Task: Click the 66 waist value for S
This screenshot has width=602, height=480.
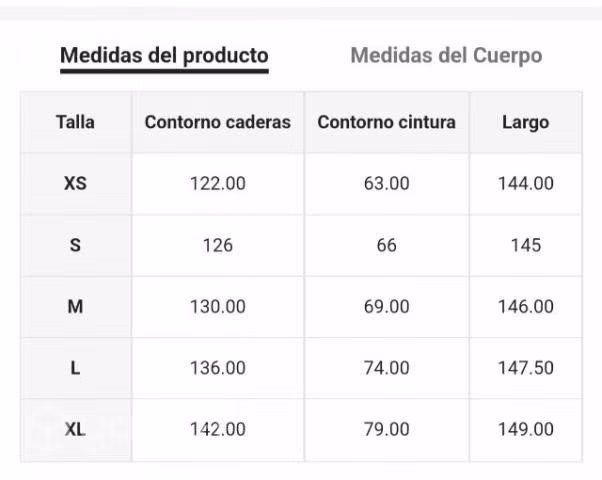Action: pyautogui.click(x=387, y=245)
